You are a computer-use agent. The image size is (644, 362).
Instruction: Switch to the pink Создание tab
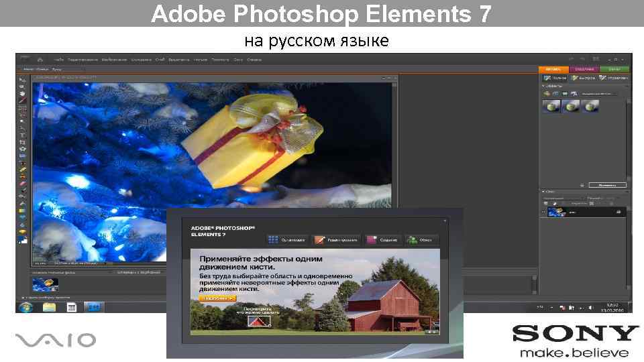[x=584, y=69]
